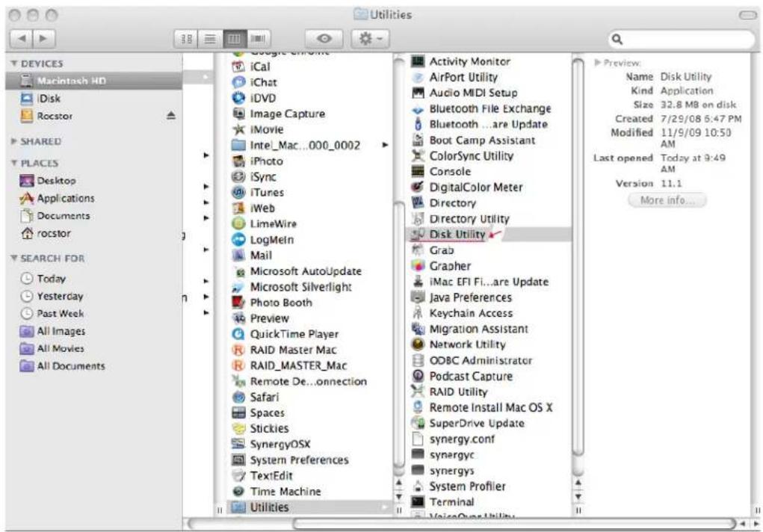Open Macintosh HD in sidebar
Image resolution: width=763 pixels, height=532 pixels.
point(93,80)
